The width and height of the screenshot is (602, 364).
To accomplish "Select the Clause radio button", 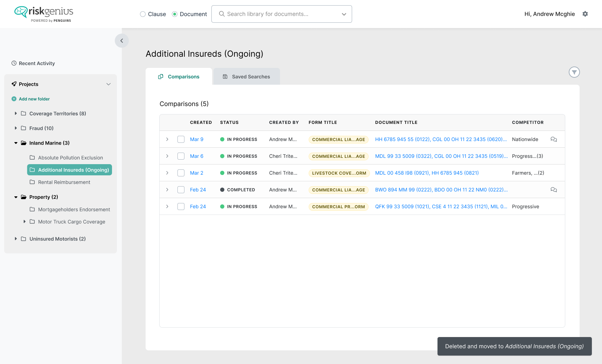I will 143,14.
